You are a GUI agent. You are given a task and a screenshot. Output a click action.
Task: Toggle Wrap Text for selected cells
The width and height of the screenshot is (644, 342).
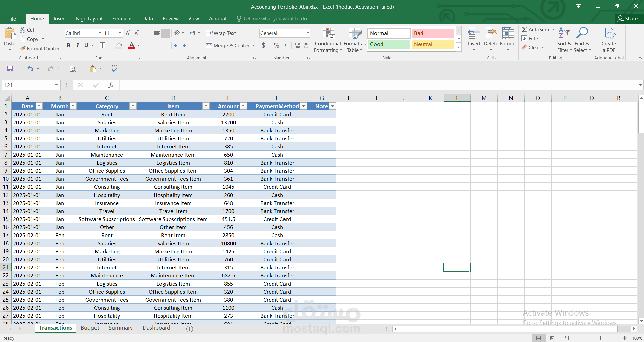221,33
